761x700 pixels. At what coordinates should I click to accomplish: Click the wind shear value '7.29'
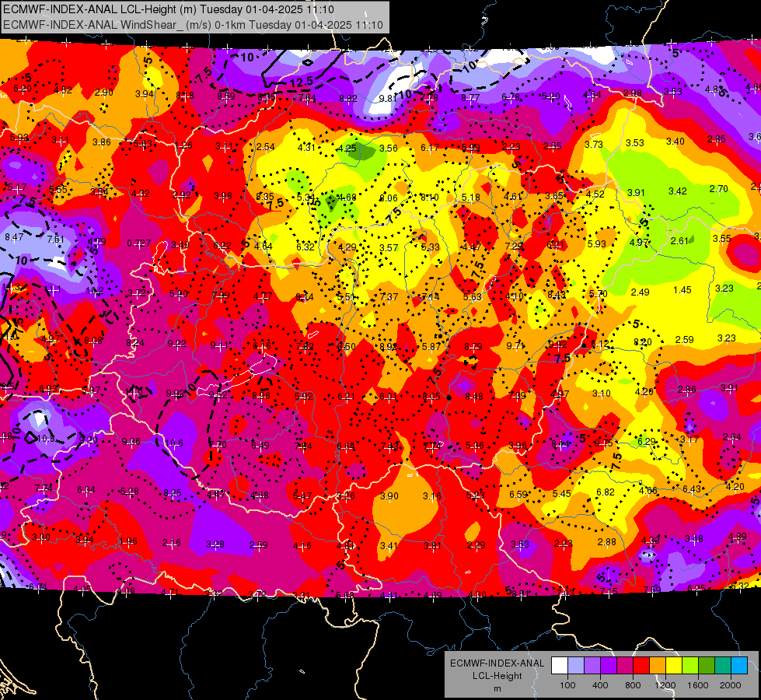514,247
